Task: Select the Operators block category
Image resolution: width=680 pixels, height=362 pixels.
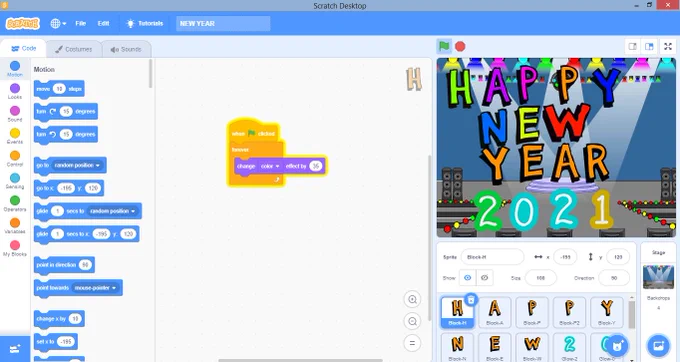Action: point(15,204)
